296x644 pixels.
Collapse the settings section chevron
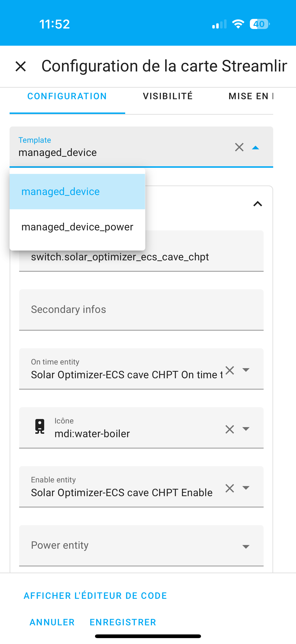click(257, 204)
